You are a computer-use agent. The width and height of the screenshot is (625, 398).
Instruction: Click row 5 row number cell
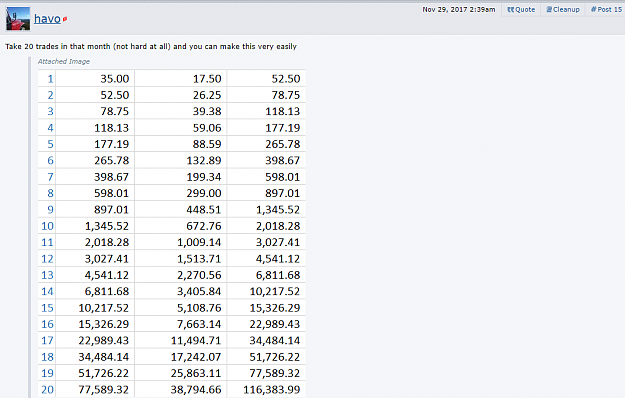tap(47, 144)
